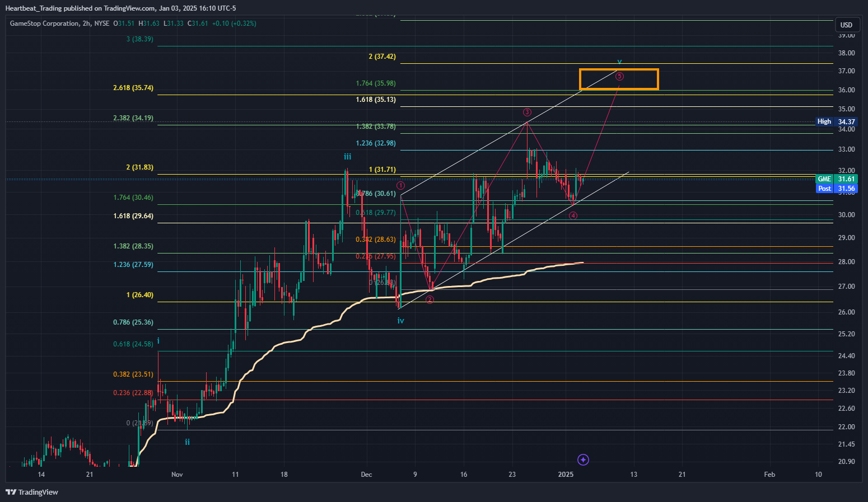Select wave label iv
This screenshot has width=868, height=502.
tap(401, 321)
